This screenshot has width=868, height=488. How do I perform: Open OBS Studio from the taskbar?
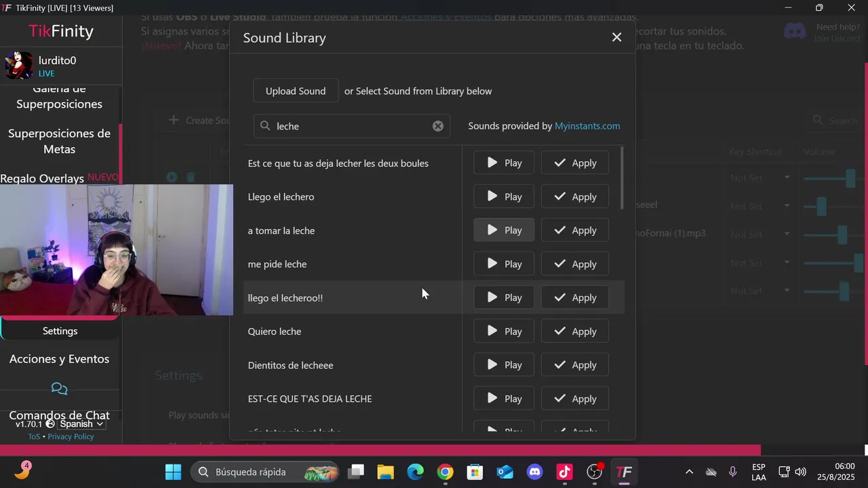[595, 472]
